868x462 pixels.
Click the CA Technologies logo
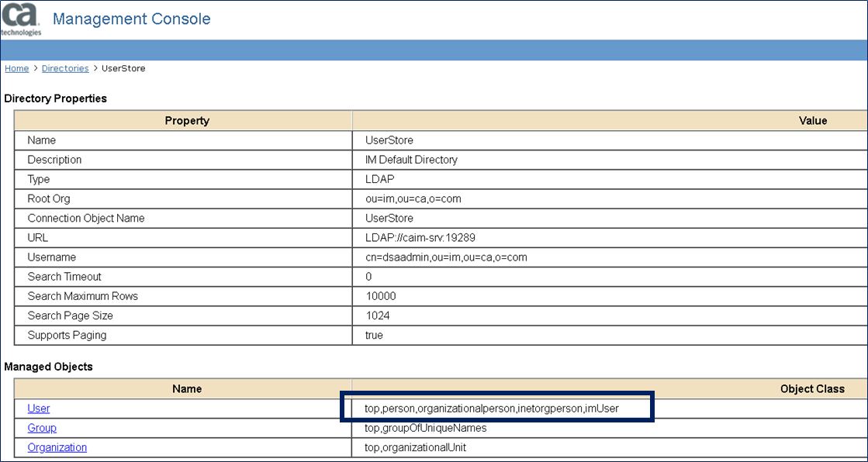21,19
